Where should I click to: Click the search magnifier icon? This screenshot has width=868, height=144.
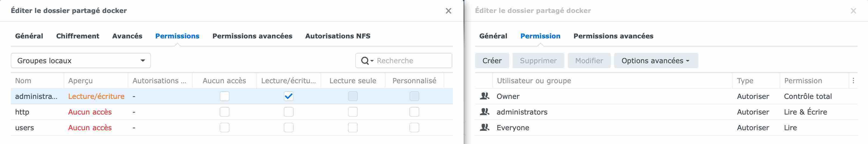[364, 61]
